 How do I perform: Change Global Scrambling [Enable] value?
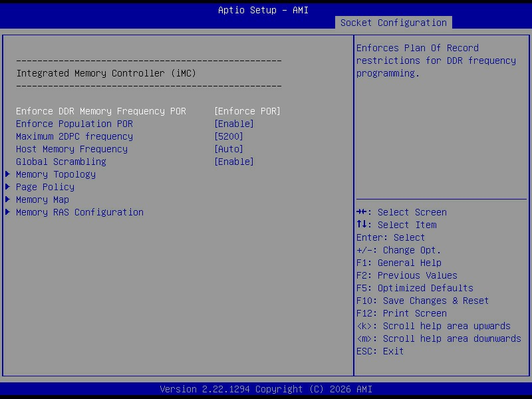click(x=234, y=162)
